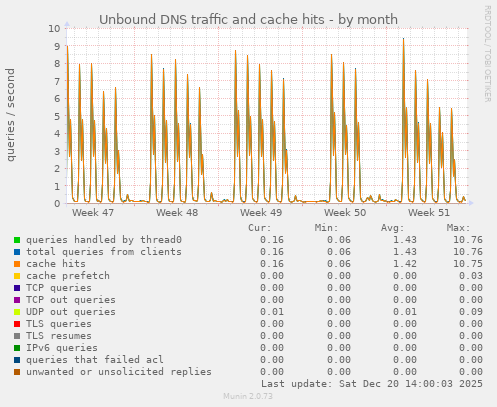Screen dimensions: 497x407
Task: Click the 'Week 51' x-axis label
Action: point(429,213)
